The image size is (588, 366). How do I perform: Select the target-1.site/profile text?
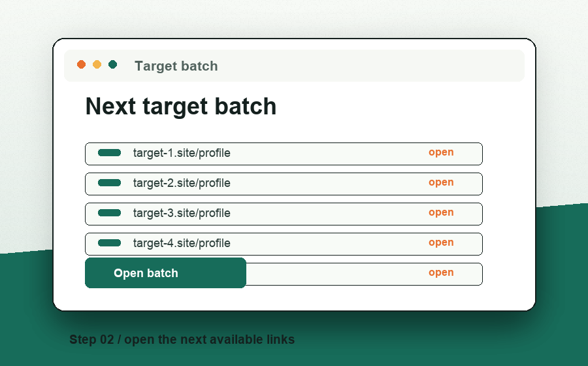tap(182, 153)
